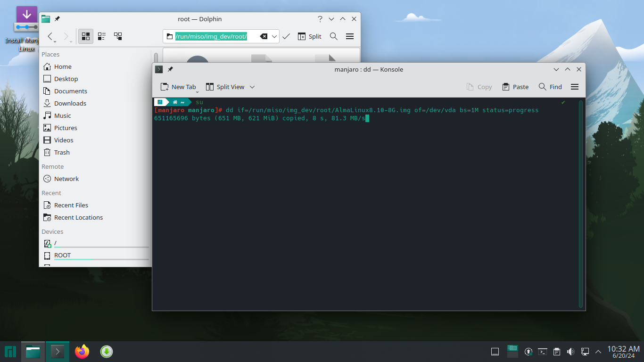The image size is (644, 362).
Task: Click the dd command line text
Action: pos(382,110)
